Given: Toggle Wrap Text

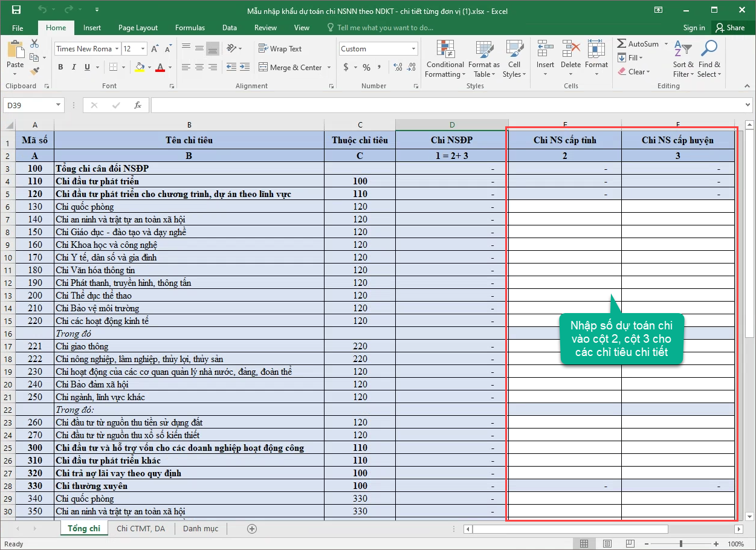Looking at the screenshot, I should click(280, 49).
